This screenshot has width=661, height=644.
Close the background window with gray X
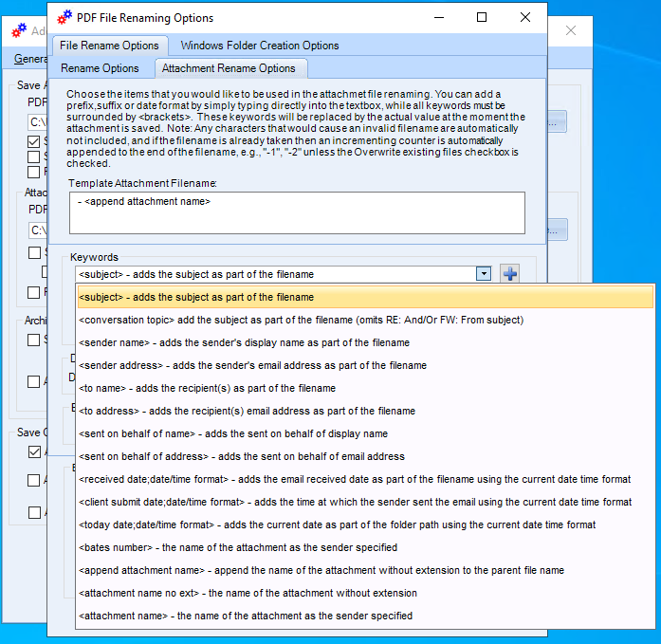571,30
